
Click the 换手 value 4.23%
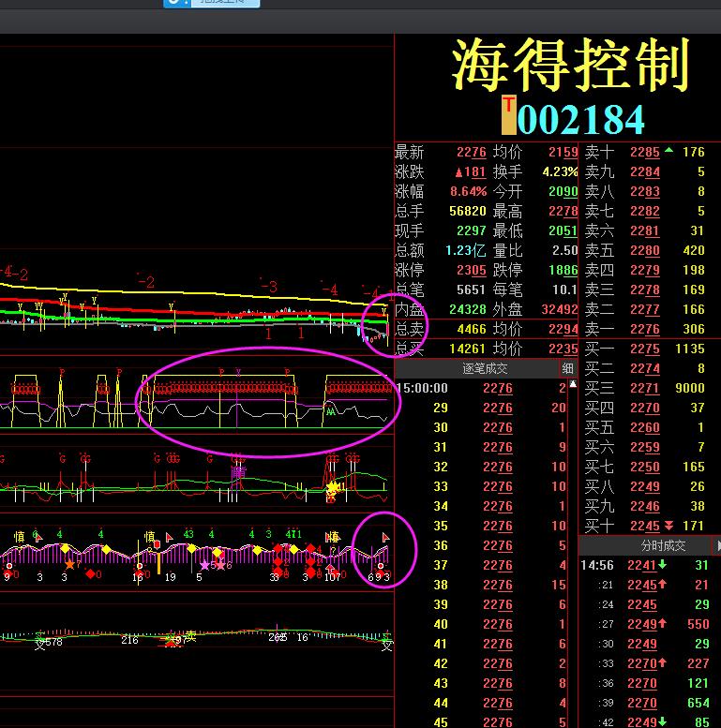pos(560,172)
